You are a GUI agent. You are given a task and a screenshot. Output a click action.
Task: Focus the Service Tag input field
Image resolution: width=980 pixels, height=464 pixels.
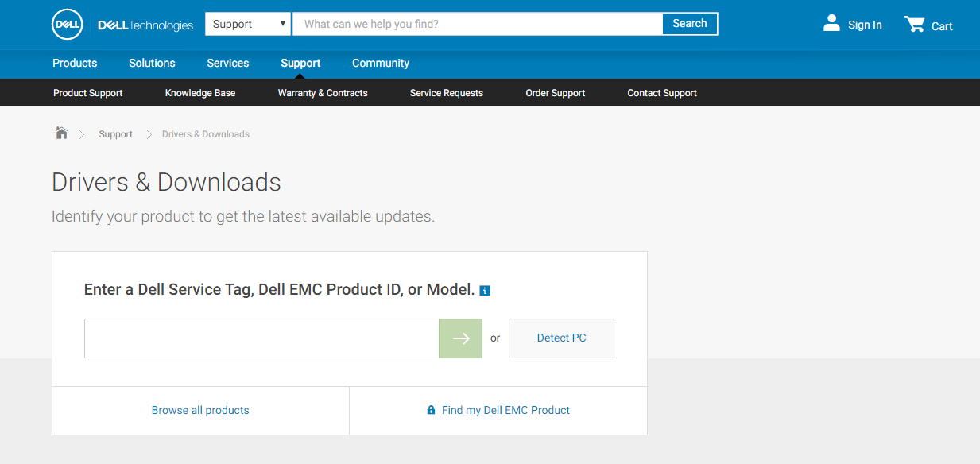[261, 338]
